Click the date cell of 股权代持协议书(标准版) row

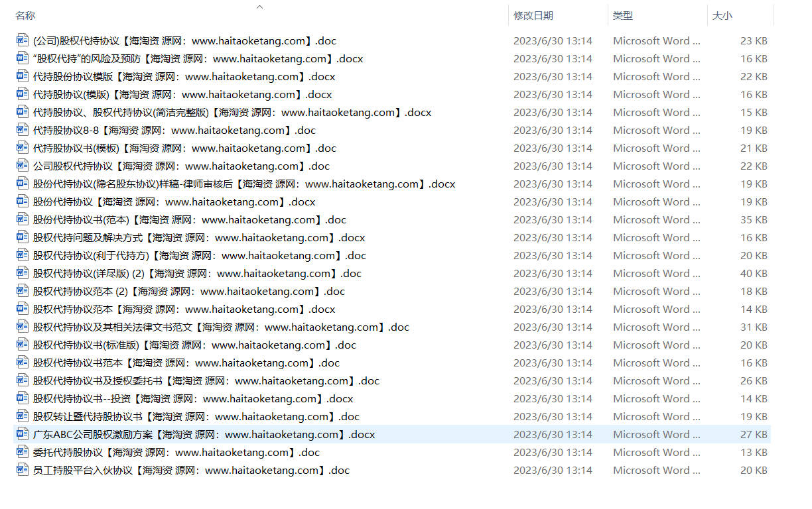pyautogui.click(x=553, y=345)
